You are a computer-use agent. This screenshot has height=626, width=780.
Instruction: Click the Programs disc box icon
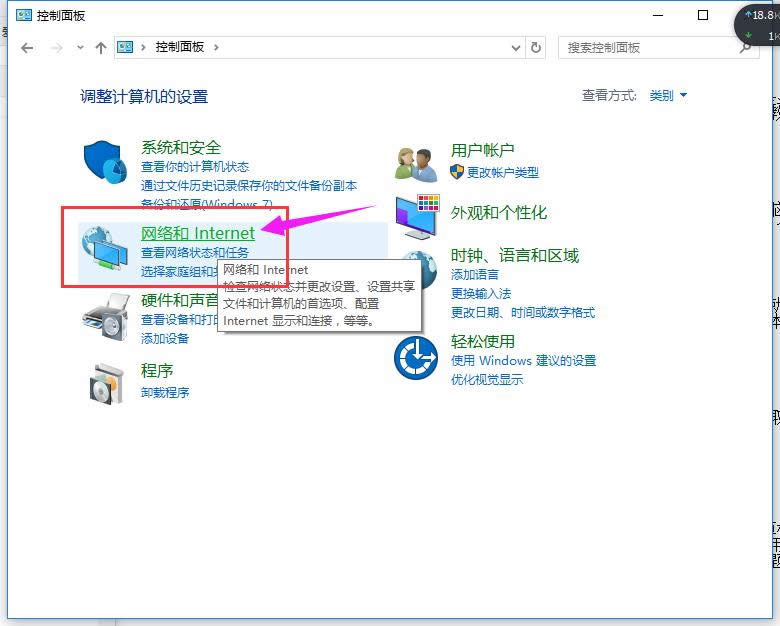pyautogui.click(x=104, y=380)
